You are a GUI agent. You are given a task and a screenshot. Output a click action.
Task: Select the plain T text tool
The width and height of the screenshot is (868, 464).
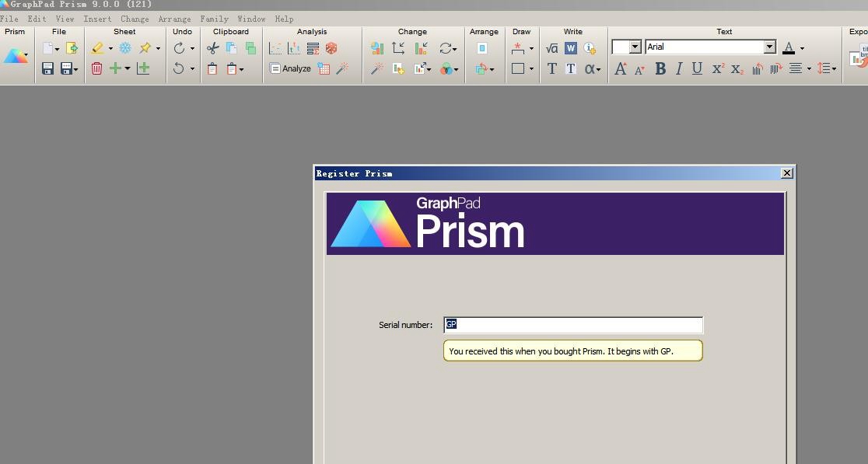552,68
